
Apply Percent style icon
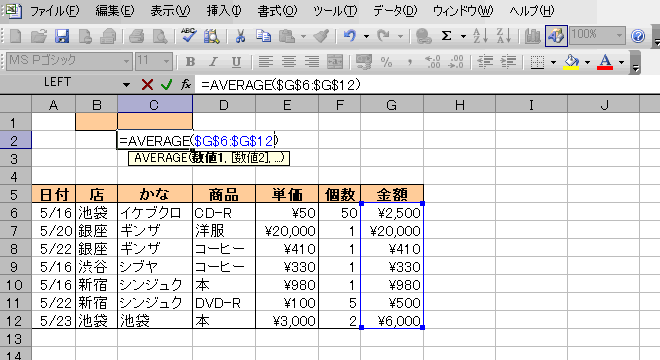click(x=386, y=62)
